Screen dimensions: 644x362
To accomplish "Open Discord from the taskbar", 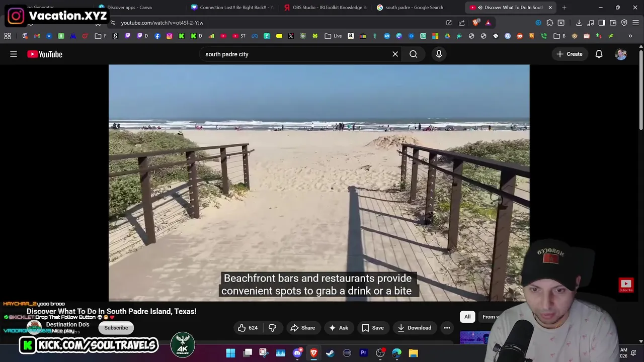I will coord(297,353).
